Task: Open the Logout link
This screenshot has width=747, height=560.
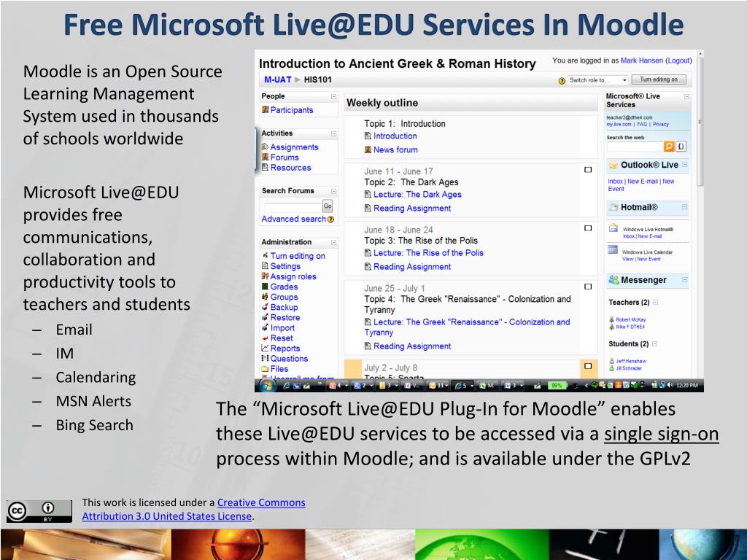Action: point(678,61)
